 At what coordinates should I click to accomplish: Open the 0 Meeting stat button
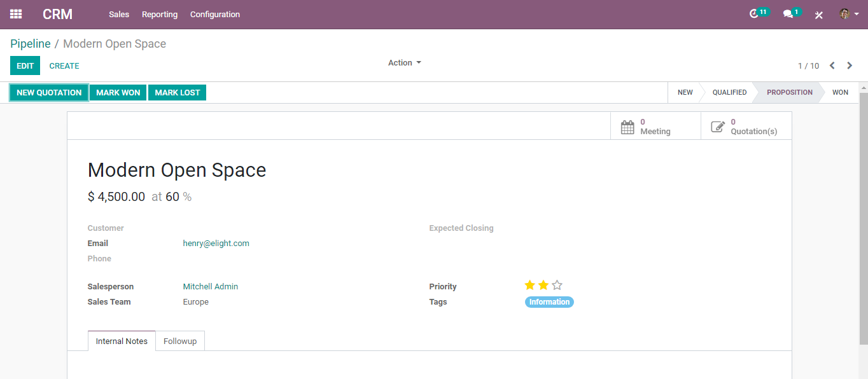(655, 126)
